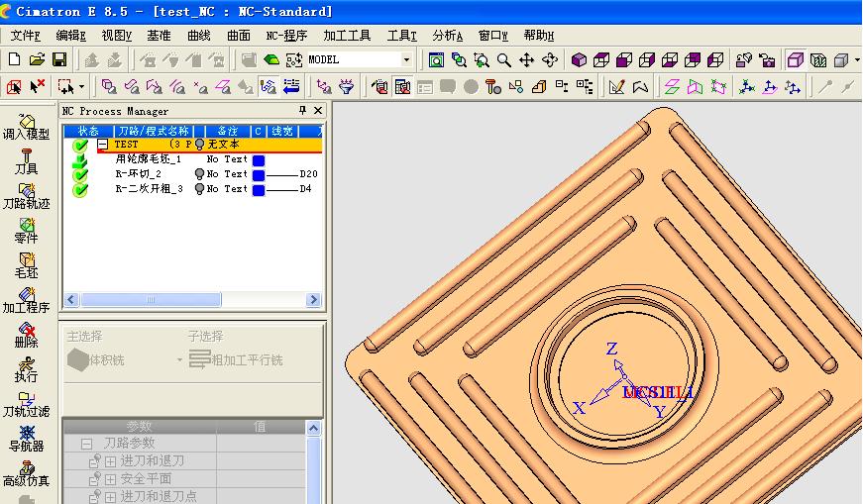Click the select-all box cursor icon
Image resolution: width=863 pixels, height=504 pixels.
tap(14, 87)
